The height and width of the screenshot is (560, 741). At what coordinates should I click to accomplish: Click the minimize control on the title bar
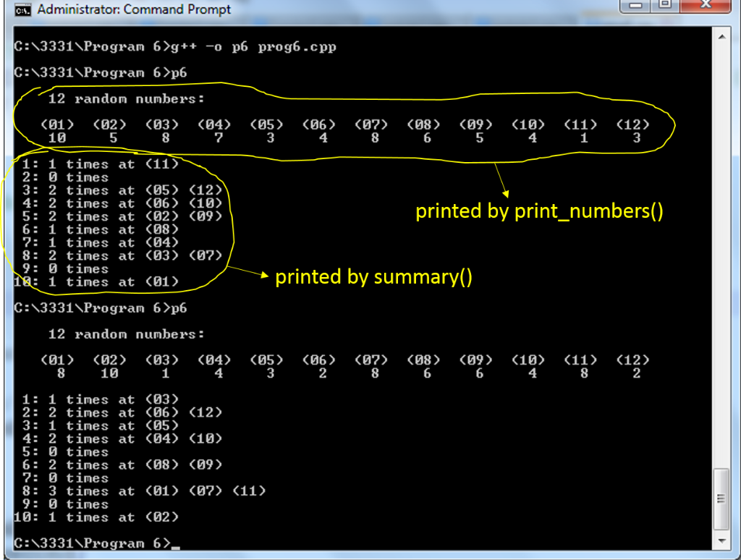coord(635,7)
